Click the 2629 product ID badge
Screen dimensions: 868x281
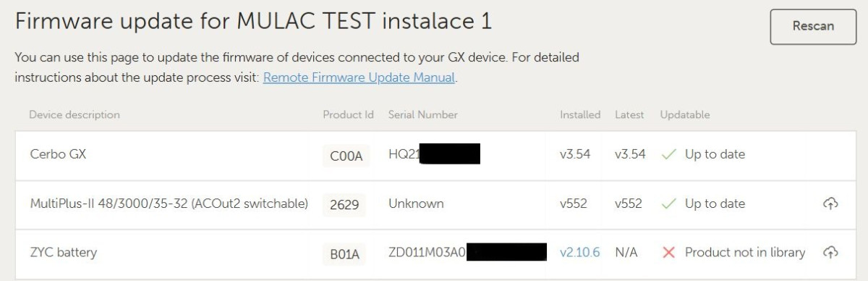344,205
